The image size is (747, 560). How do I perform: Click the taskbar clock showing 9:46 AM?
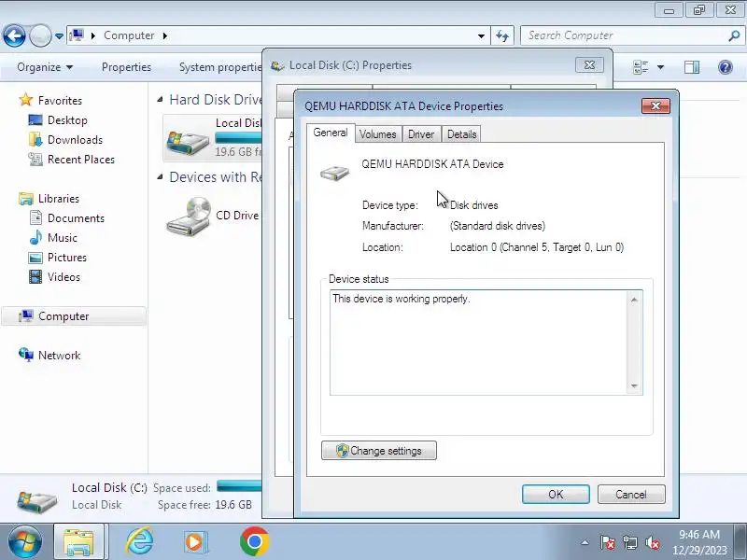(x=698, y=542)
